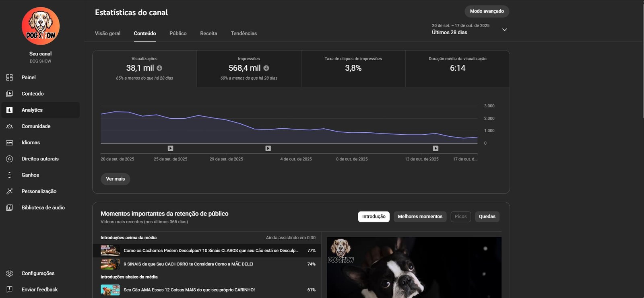Image resolution: width=644 pixels, height=298 pixels.
Task: Click the video marker near 25 de set.
Action: pos(171,148)
